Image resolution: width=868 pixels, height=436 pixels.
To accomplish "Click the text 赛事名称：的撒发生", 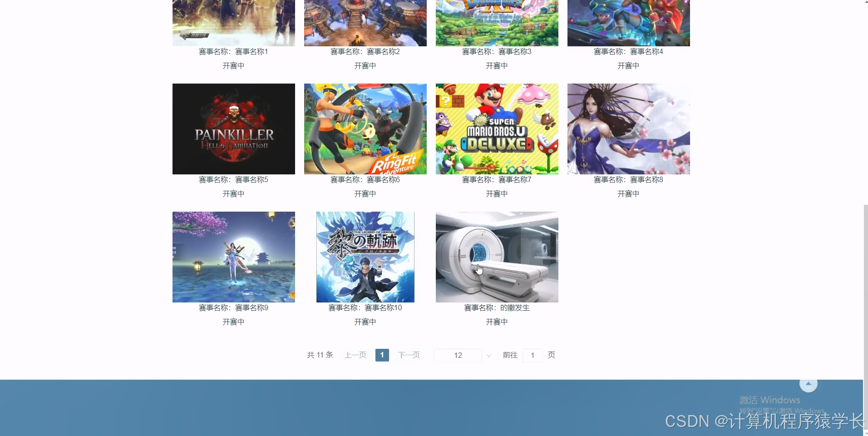I will click(497, 308).
